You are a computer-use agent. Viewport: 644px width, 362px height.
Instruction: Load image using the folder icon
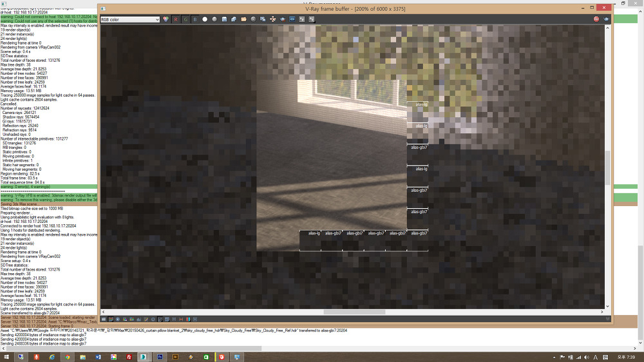pyautogui.click(x=243, y=19)
